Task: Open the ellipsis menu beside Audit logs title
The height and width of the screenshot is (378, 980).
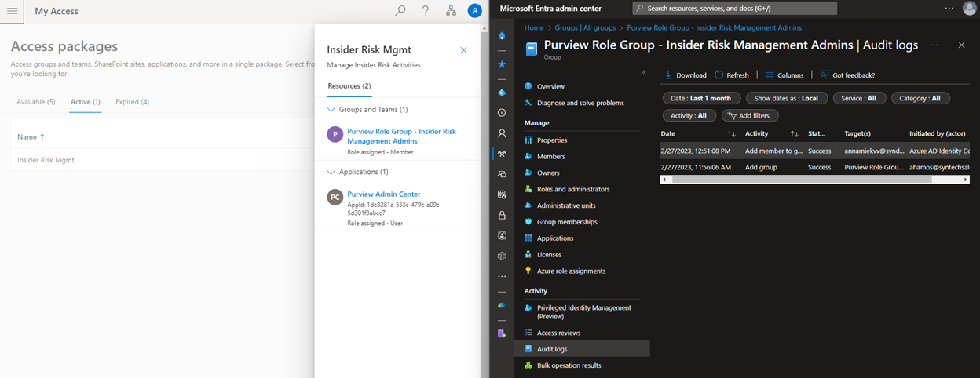Action: coord(934,45)
